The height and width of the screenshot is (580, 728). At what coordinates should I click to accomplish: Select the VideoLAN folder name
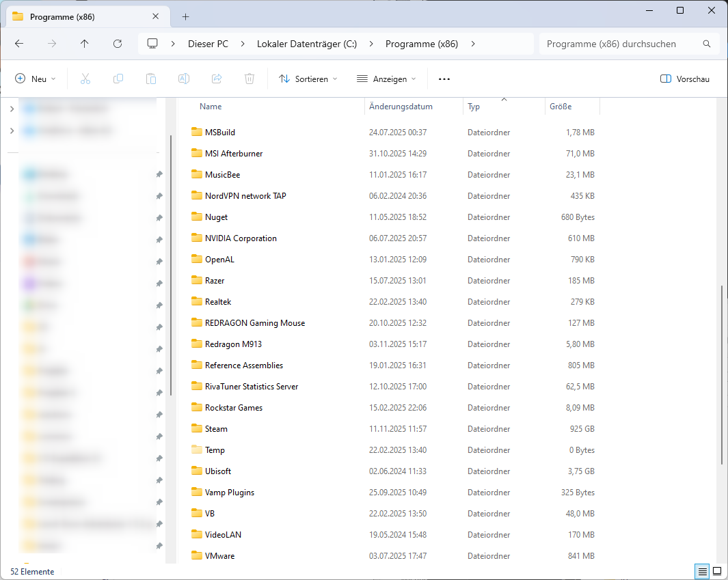pyautogui.click(x=223, y=534)
